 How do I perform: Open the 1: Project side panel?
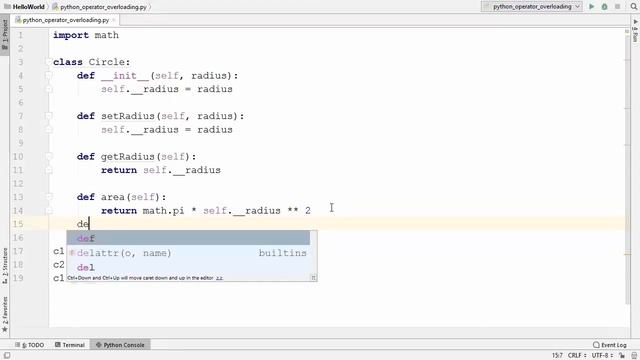(x=5, y=35)
